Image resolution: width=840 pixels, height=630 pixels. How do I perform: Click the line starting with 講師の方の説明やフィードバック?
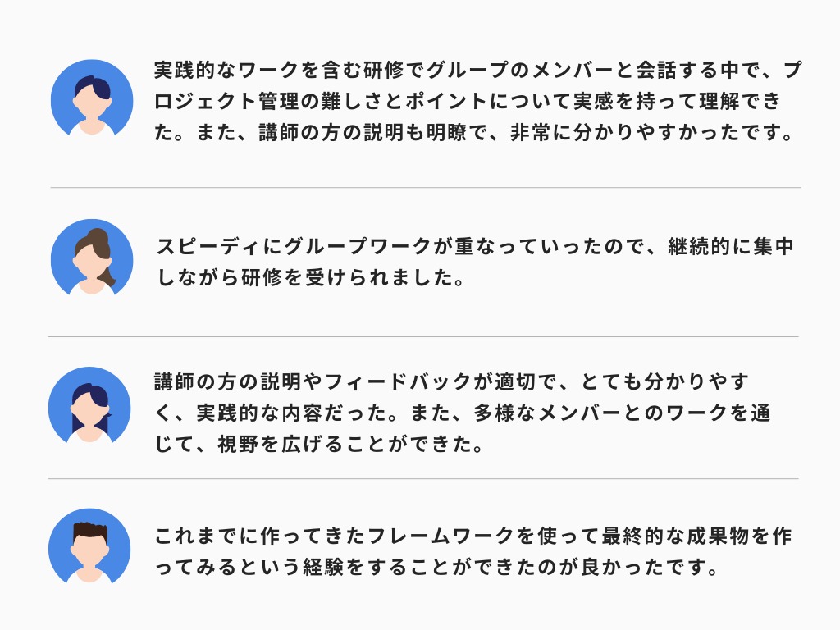[x=452, y=382]
